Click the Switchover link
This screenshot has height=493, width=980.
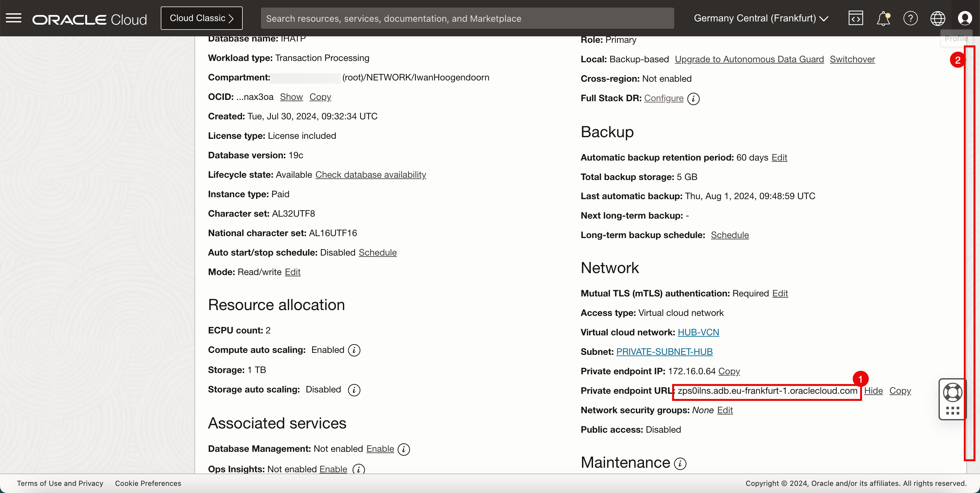pyautogui.click(x=852, y=59)
